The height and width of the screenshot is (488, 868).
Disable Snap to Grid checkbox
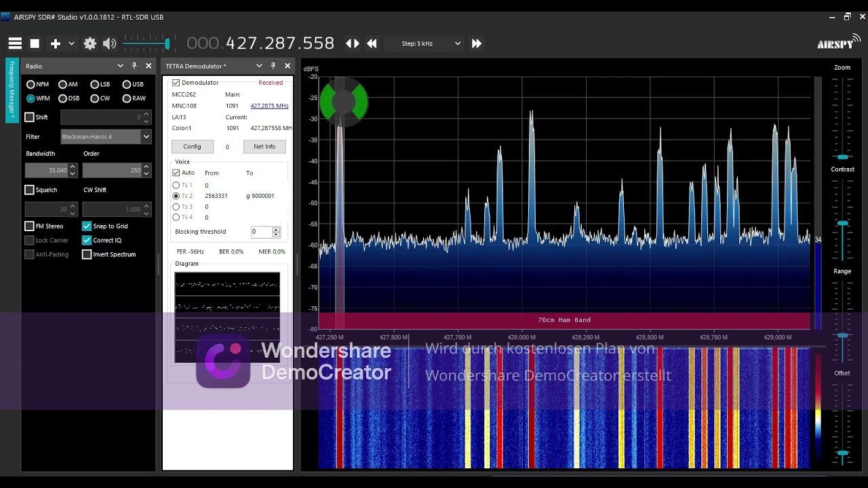(87, 226)
